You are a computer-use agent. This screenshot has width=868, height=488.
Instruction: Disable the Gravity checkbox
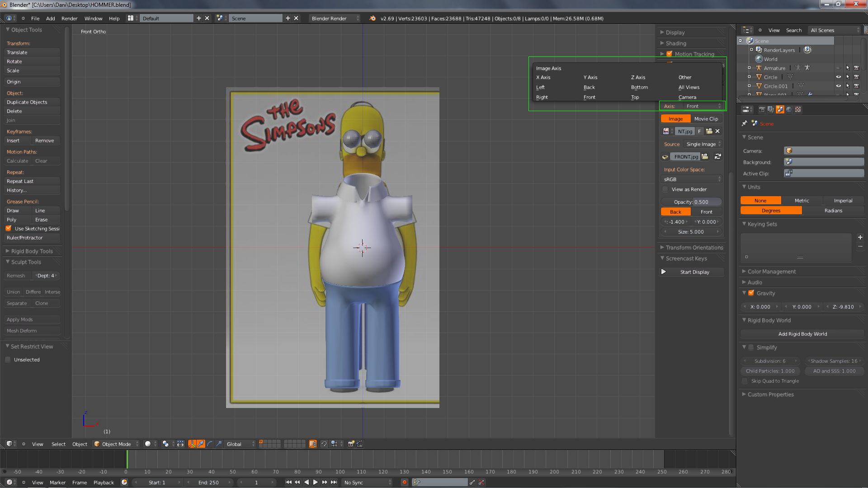coord(751,293)
